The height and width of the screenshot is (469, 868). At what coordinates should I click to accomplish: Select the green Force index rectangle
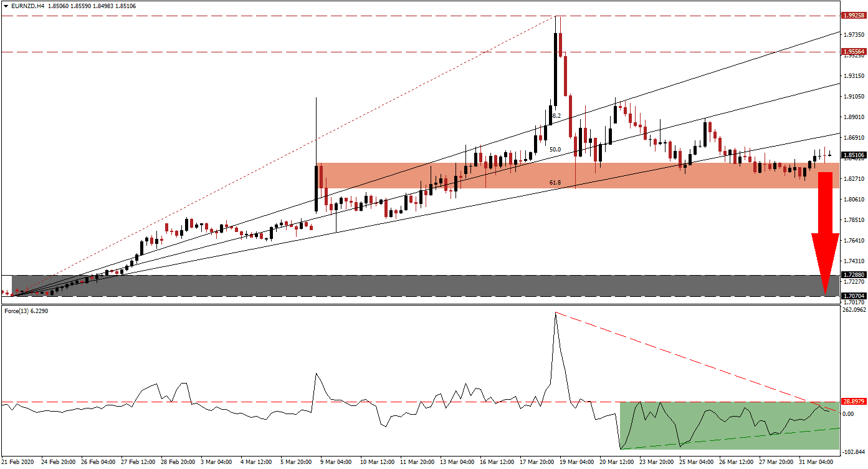(x=728, y=425)
